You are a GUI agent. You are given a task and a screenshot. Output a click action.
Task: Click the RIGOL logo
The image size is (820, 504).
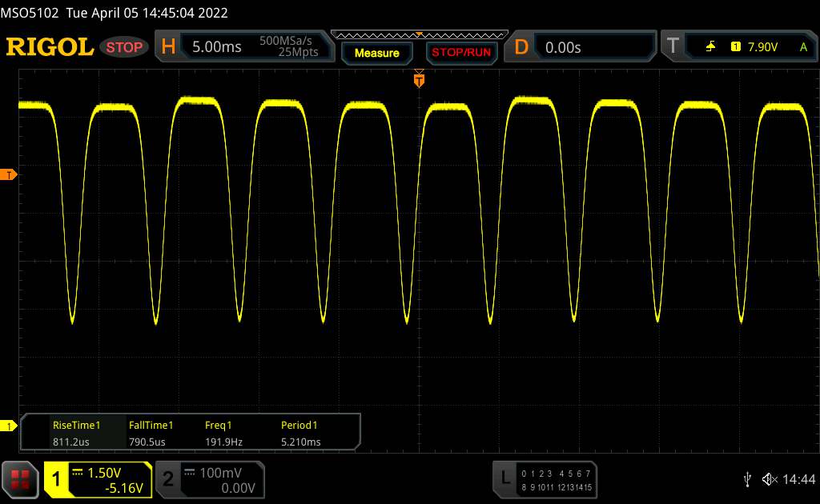(50, 47)
